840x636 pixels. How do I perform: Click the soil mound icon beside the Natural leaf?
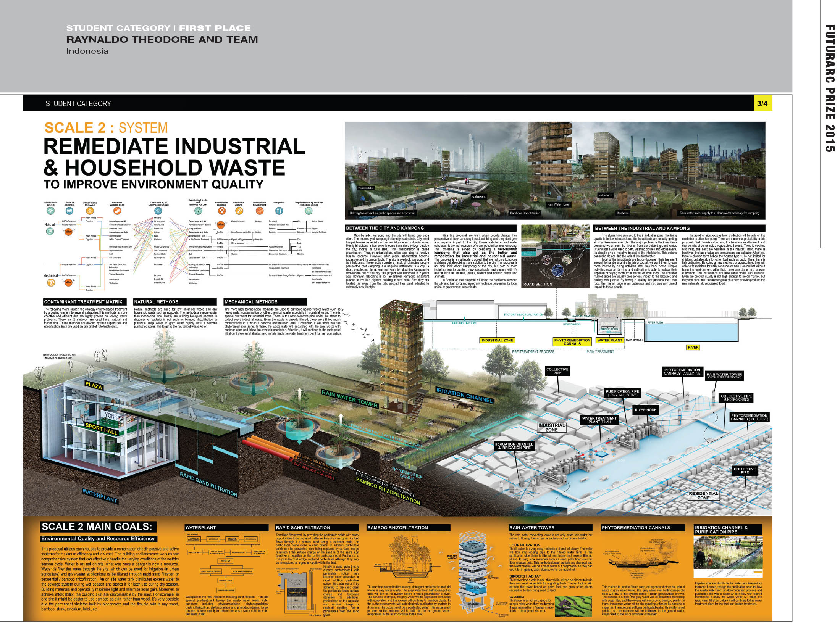point(69,231)
